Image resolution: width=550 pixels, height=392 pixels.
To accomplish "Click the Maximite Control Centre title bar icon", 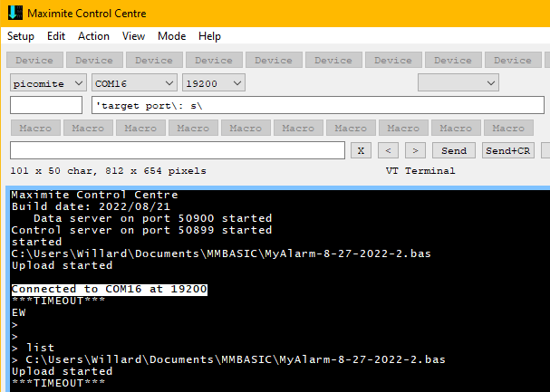I will click(14, 14).
